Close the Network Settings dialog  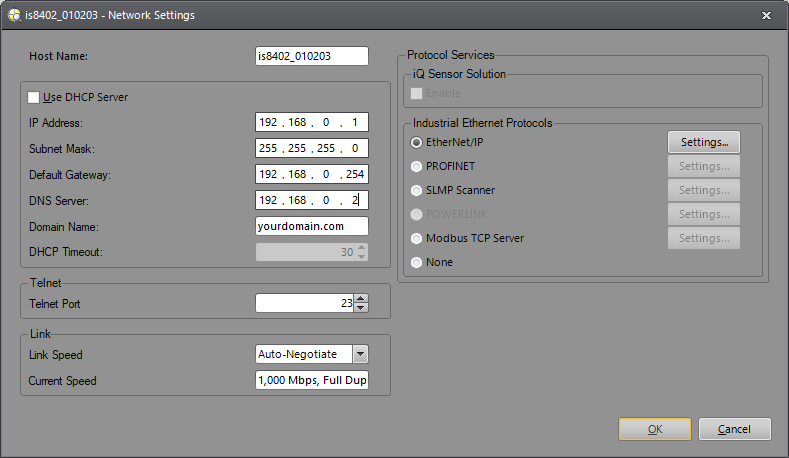coord(766,15)
